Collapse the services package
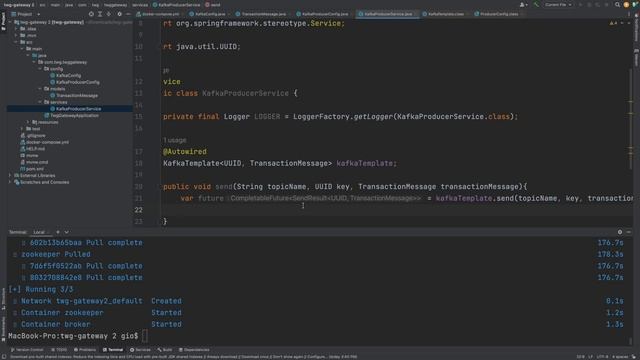This screenshot has width=640, height=360. pyautogui.click(x=40, y=102)
